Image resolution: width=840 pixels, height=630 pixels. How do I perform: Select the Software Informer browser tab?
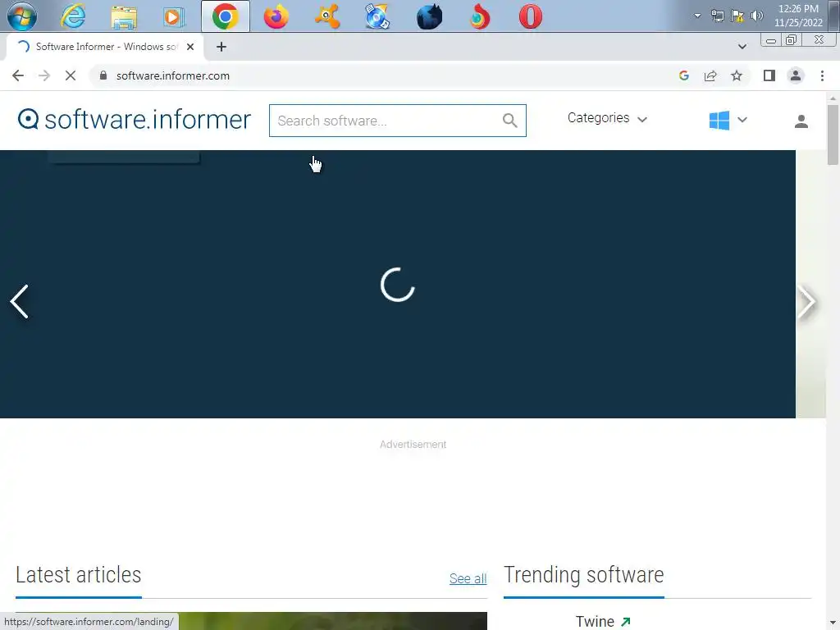(106, 47)
